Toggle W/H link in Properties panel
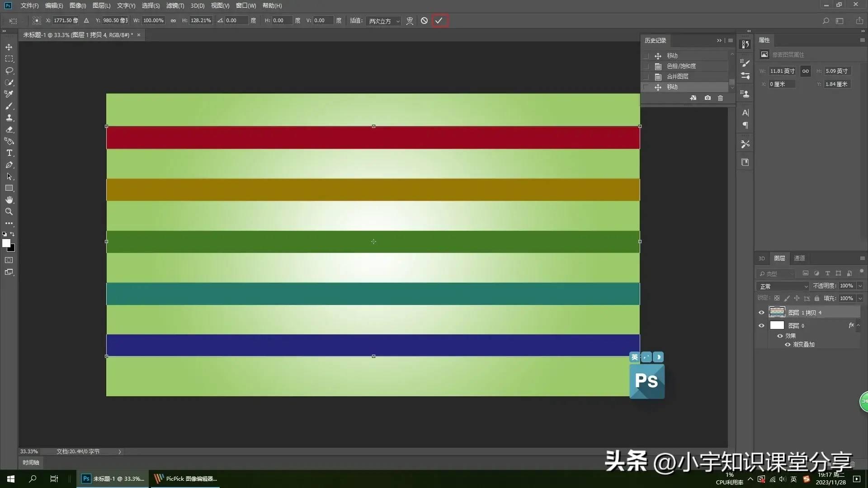Viewport: 868px width, 488px height. (806, 71)
